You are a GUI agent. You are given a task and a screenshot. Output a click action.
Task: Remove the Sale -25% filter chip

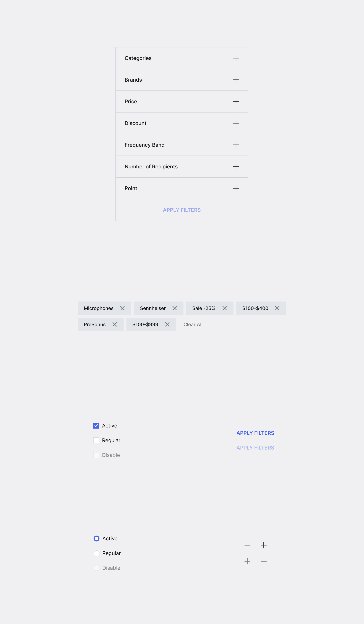coord(225,308)
